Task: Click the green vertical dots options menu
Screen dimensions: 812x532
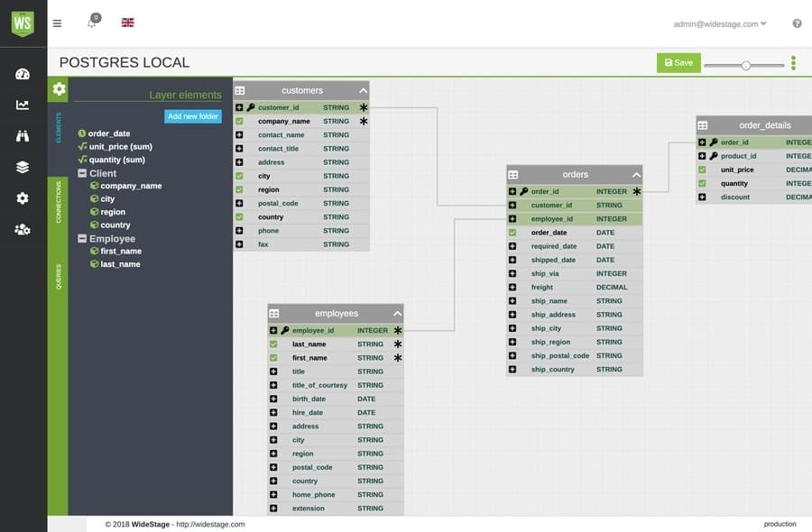Action: pos(793,63)
